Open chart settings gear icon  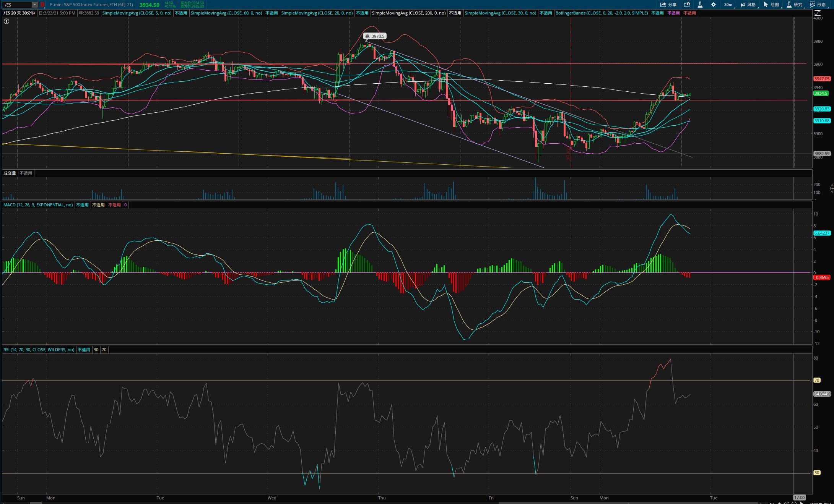point(713,5)
